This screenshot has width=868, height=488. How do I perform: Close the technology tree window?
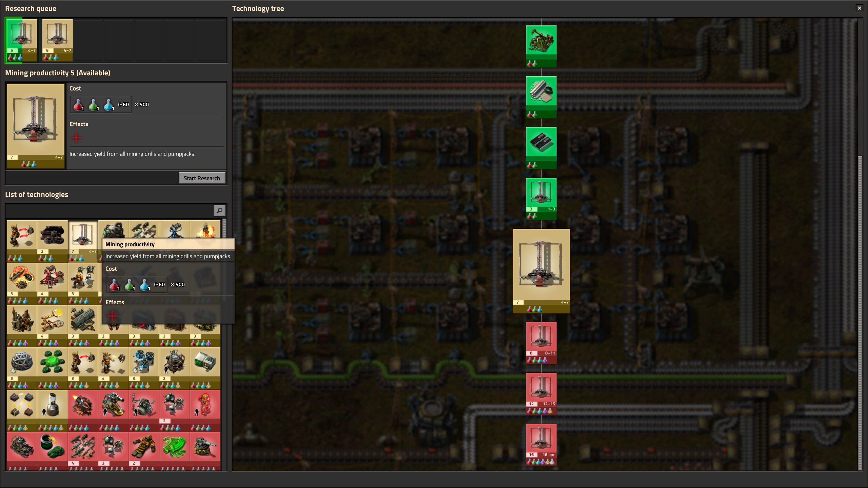coord(859,8)
